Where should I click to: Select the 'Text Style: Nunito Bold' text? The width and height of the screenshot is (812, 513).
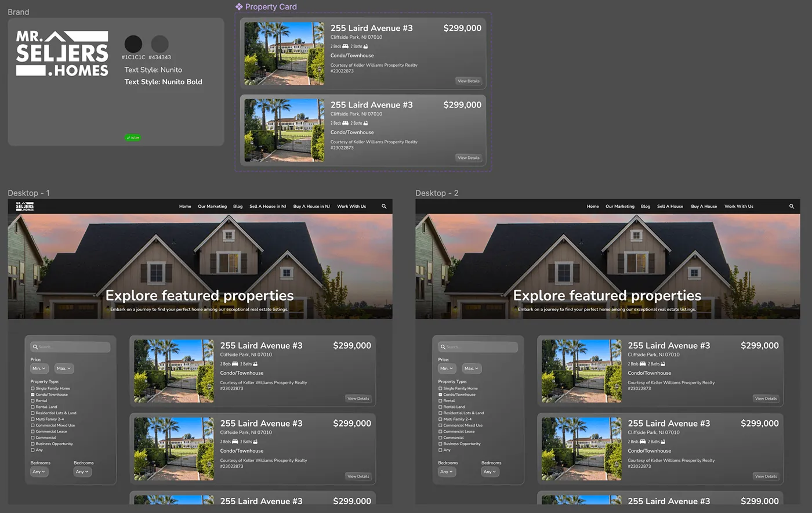[x=164, y=82]
